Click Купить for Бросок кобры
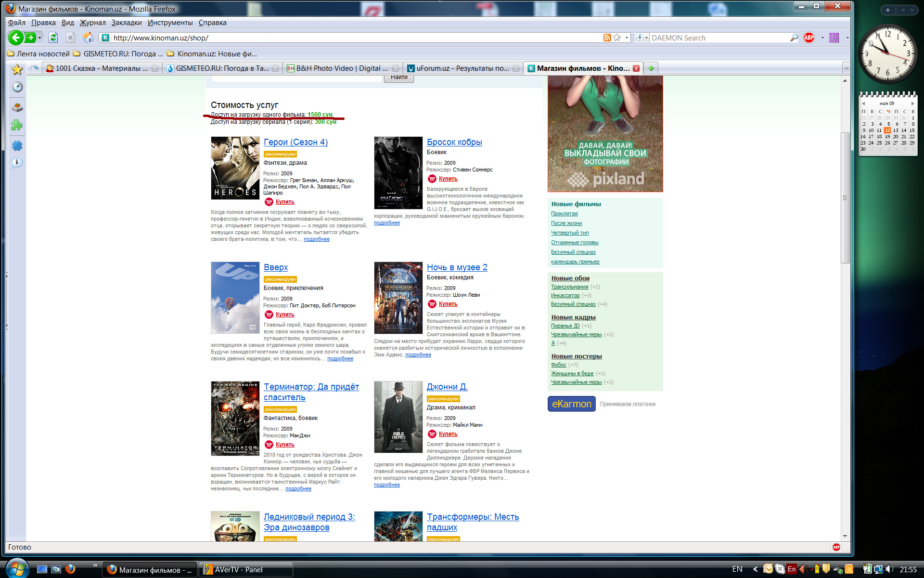This screenshot has height=578, width=924. 448,179
